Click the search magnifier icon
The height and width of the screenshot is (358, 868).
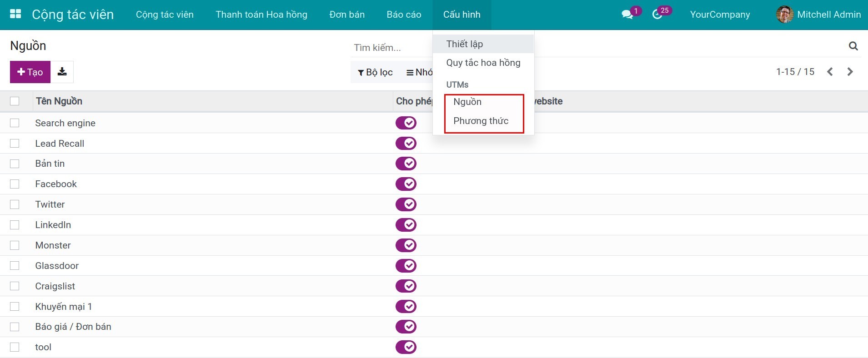point(853,46)
